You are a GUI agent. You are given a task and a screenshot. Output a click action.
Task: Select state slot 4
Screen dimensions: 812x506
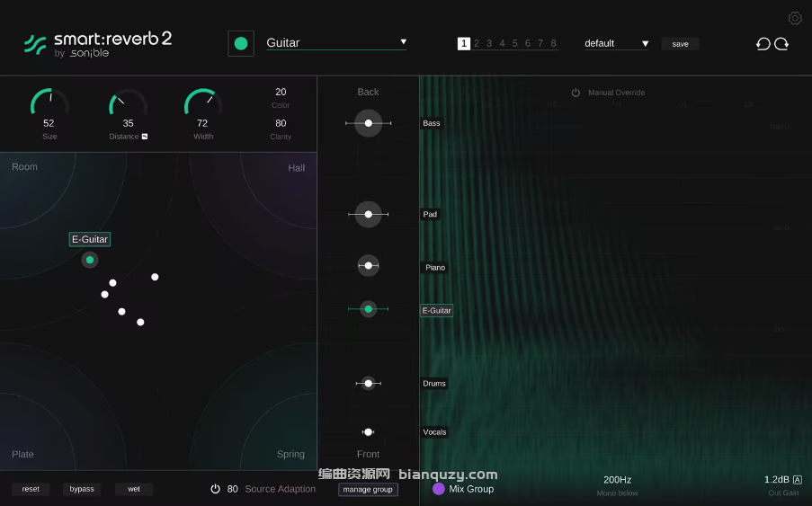503,43
